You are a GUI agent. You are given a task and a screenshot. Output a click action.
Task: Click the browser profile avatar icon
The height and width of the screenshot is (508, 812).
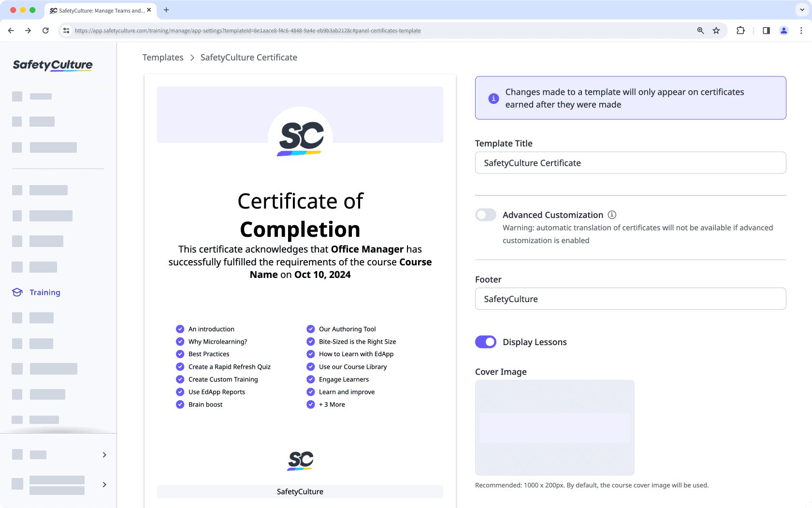[x=784, y=30]
